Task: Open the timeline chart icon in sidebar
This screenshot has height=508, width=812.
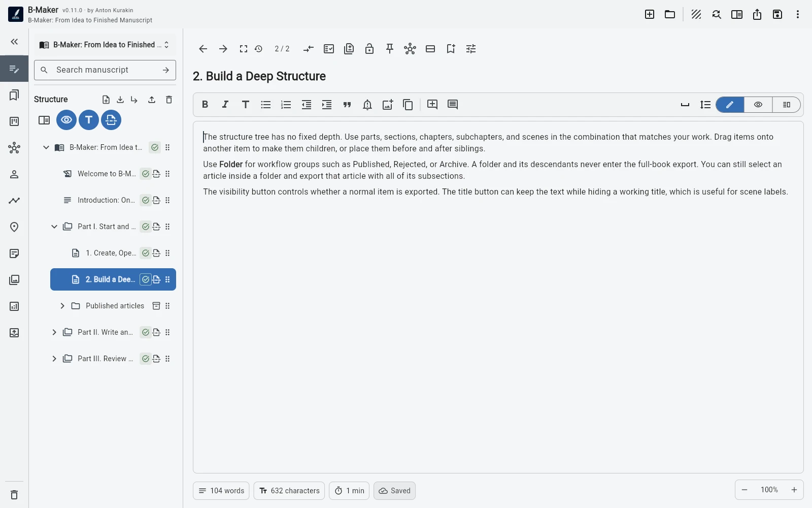Action: [14, 201]
